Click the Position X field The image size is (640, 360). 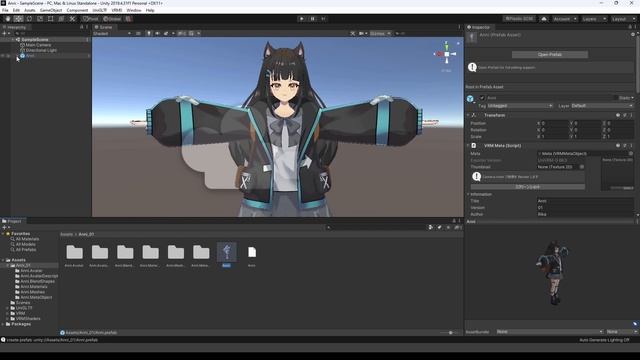point(555,123)
